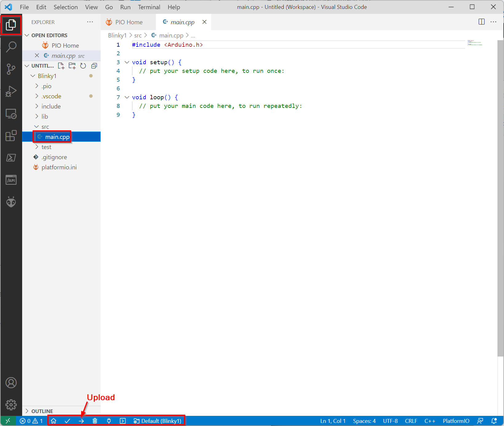
Task: Open the feedback icon in status bar
Action: coord(480,421)
